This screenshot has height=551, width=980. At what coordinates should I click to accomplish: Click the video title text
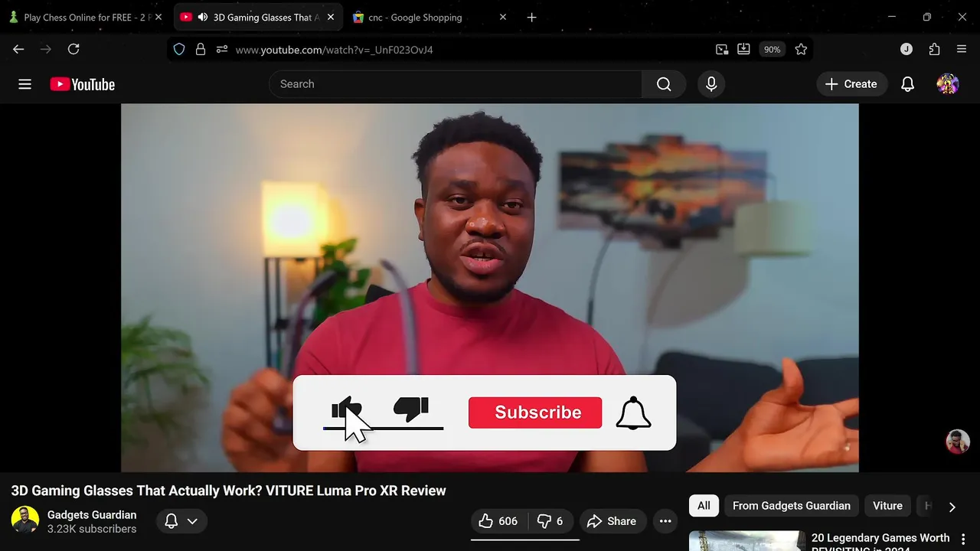(x=228, y=491)
